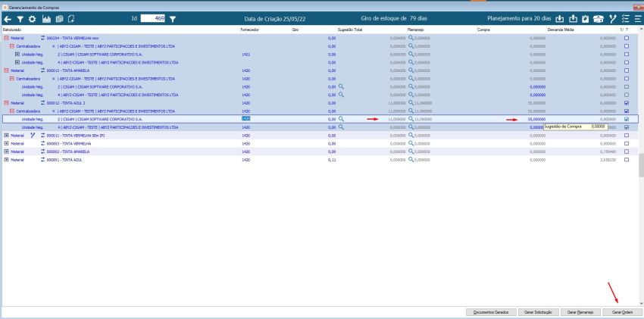Screen dimensions: 644x319
Task: Expand the TINTA VERMELHA SEM IPI material
Action: 6,135
